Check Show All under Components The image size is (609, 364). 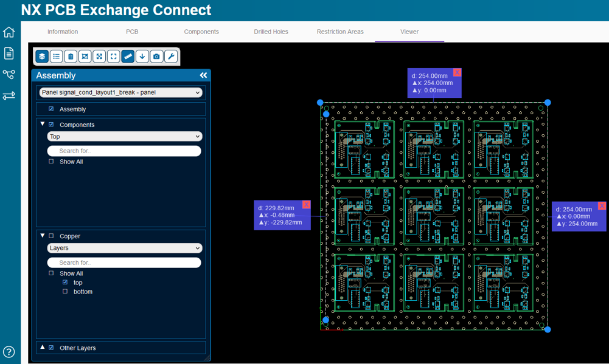(x=51, y=162)
